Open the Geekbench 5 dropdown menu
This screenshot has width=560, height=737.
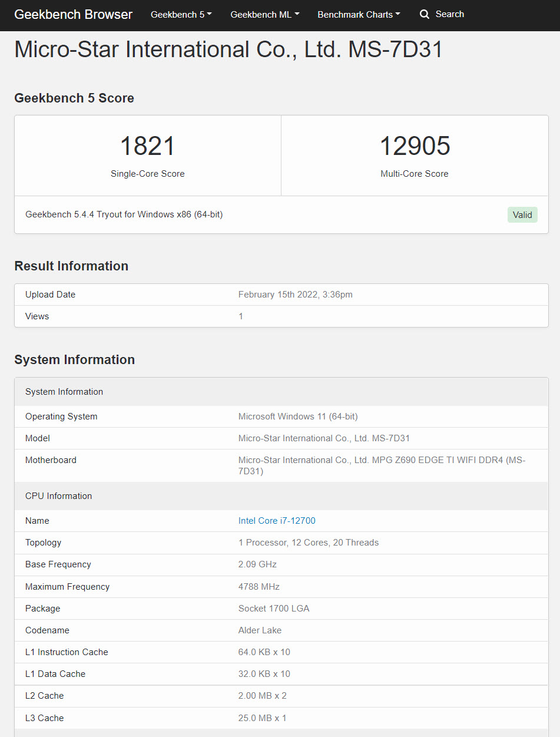tap(181, 15)
